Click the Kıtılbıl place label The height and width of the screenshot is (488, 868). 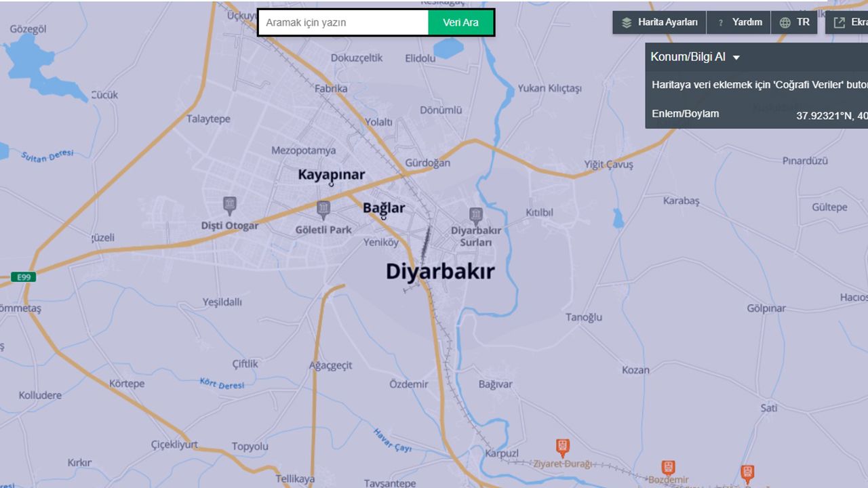tap(540, 212)
